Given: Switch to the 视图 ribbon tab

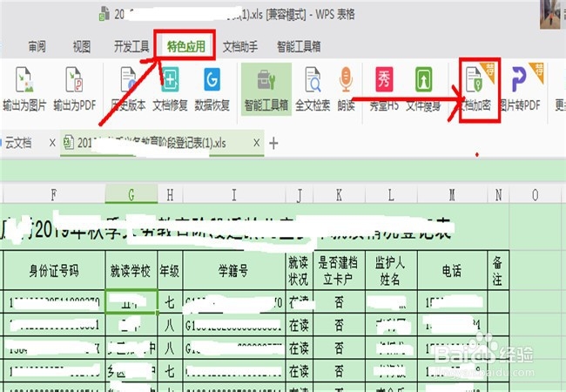Looking at the screenshot, I should coord(82,46).
